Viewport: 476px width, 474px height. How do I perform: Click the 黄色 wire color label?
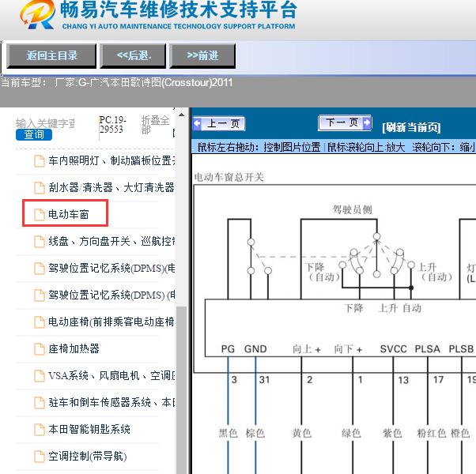[x=302, y=433]
